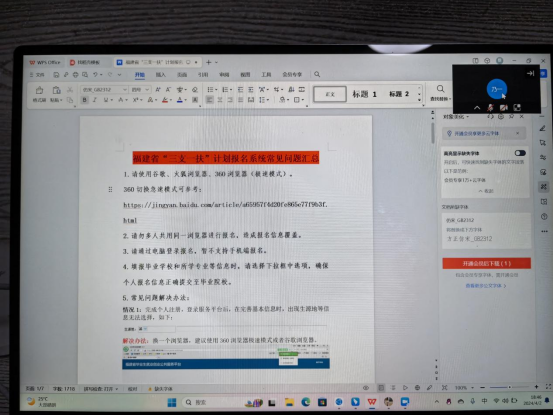Click the red 开通会员后下载 button
The width and height of the screenshot is (553, 415).
click(486, 263)
